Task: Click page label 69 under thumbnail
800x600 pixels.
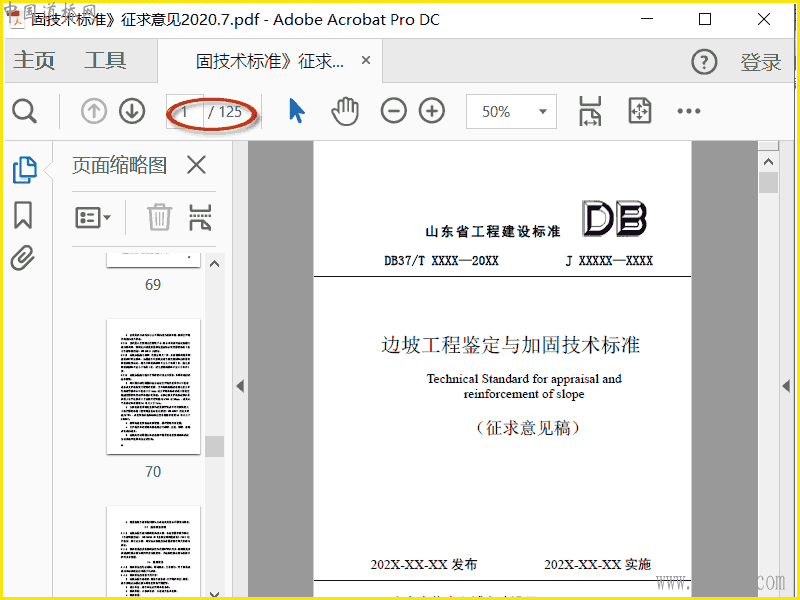Action: pos(153,285)
